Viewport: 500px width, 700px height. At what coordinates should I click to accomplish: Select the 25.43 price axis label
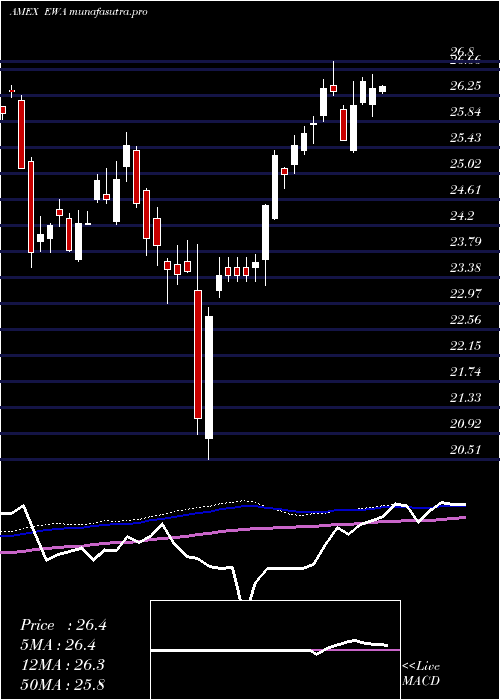click(465, 138)
